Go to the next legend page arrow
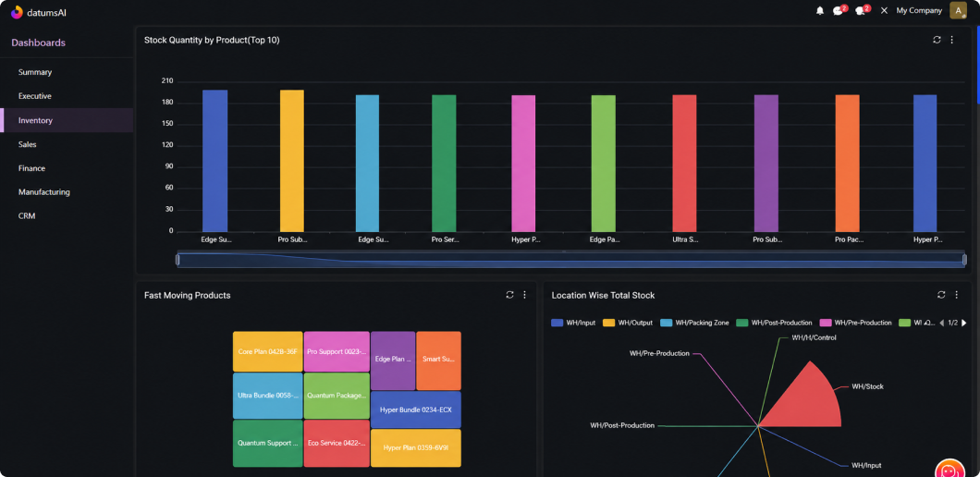980x477 pixels. coord(963,323)
